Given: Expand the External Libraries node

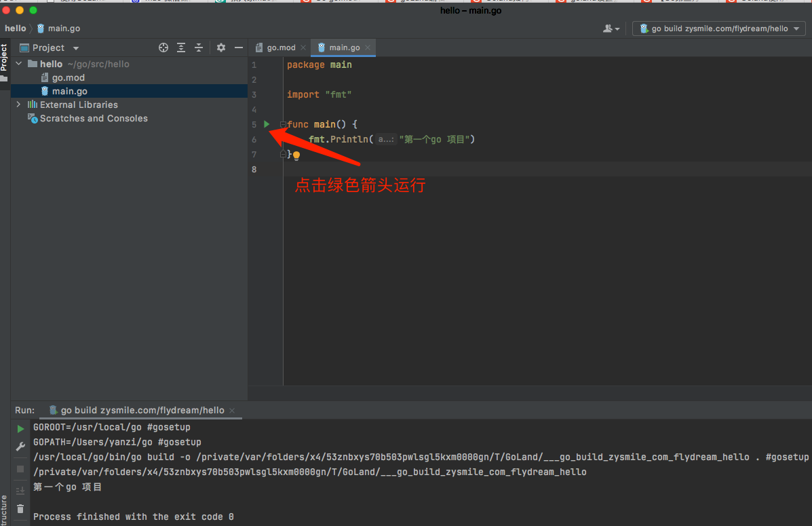Looking at the screenshot, I should (19, 105).
